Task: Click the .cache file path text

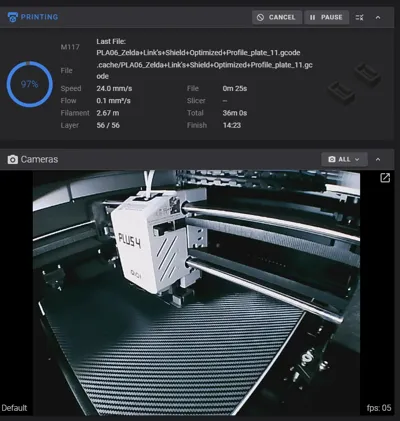Action: click(204, 70)
